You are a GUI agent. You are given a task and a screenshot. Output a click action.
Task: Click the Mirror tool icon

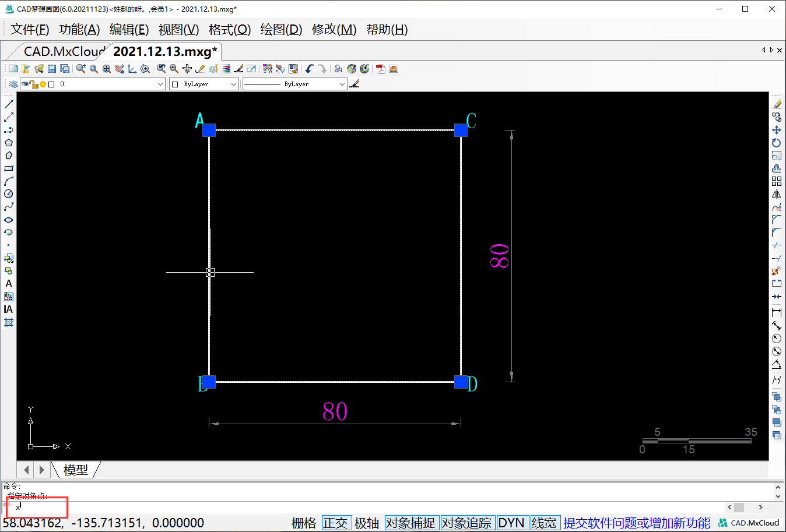point(777,194)
